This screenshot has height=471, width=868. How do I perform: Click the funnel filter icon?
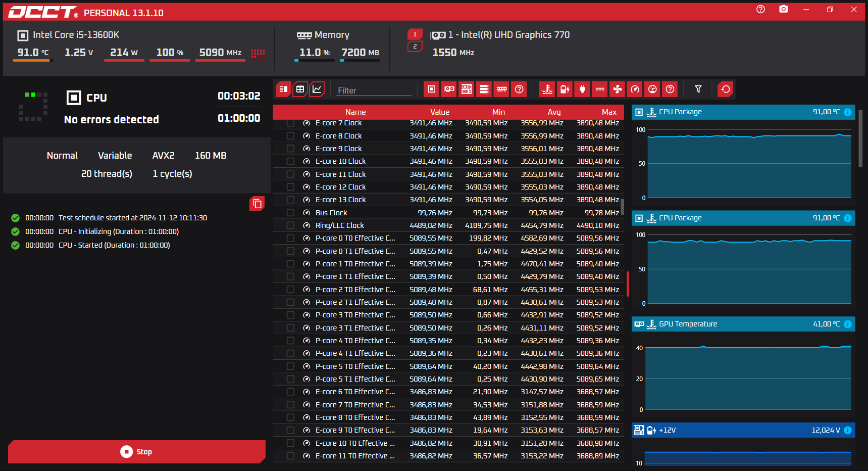pos(698,89)
